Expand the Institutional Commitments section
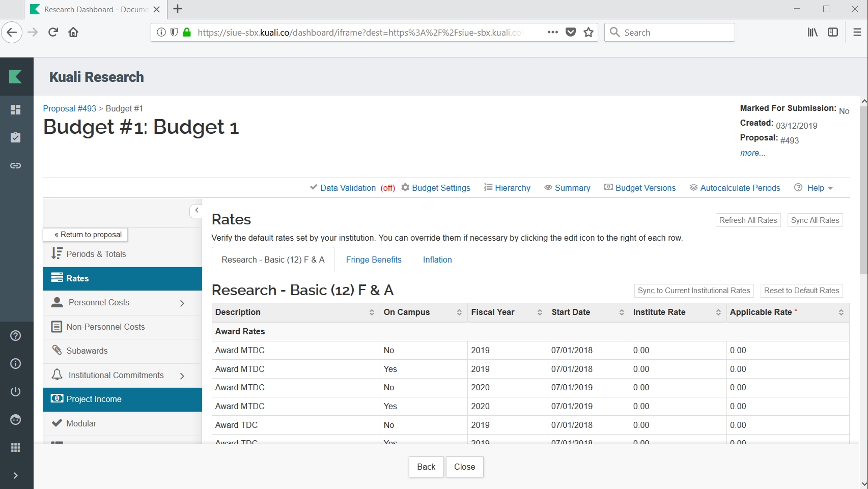This screenshot has height=489, width=868. pos(182,376)
